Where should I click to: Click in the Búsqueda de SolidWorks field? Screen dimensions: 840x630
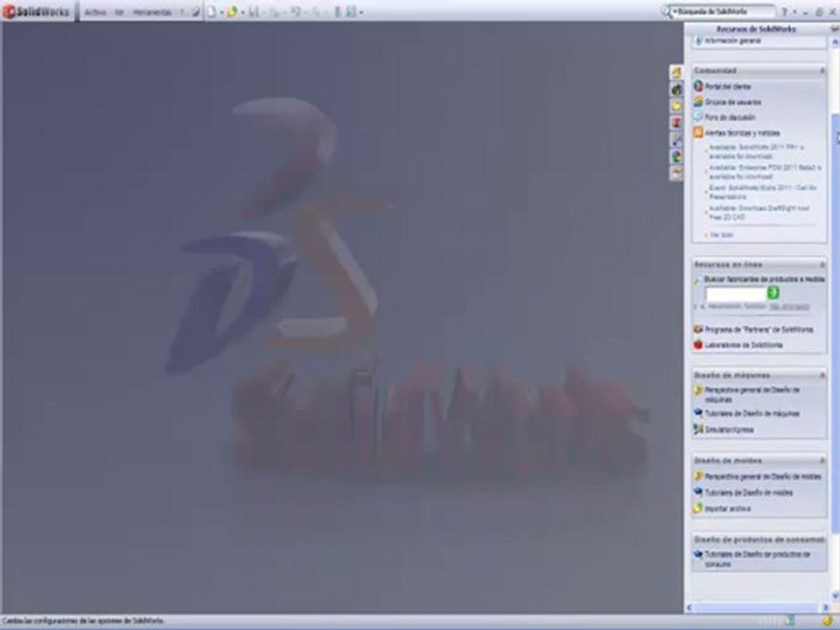724,11
